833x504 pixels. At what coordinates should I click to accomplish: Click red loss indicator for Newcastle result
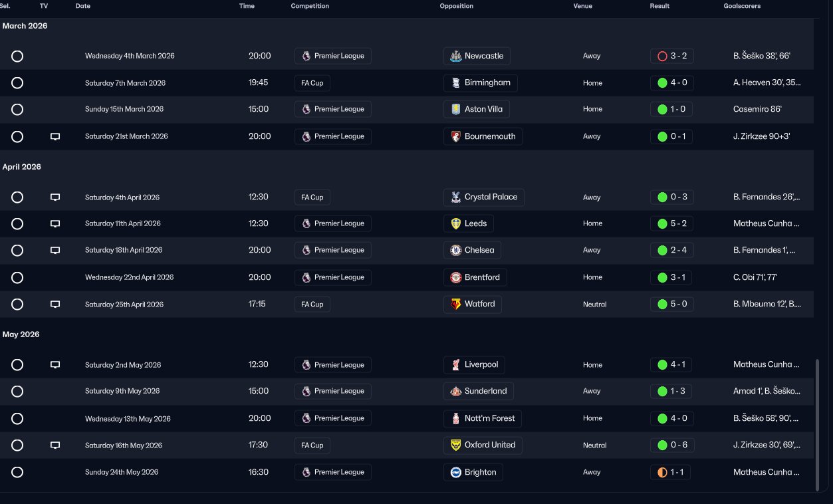tap(662, 56)
